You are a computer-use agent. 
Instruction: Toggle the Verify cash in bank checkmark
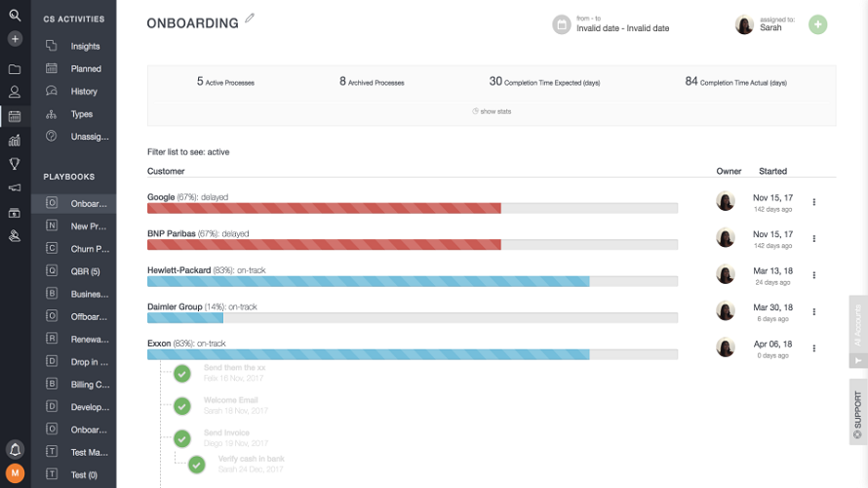[x=196, y=465]
